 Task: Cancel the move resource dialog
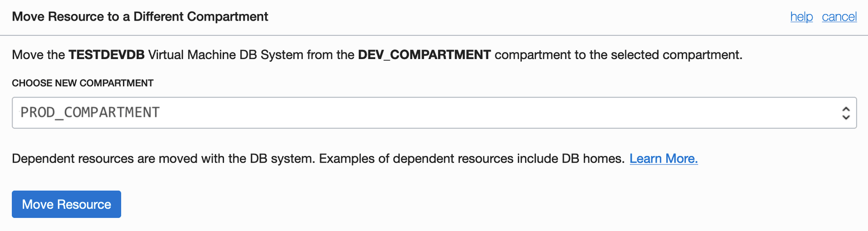pyautogui.click(x=839, y=17)
